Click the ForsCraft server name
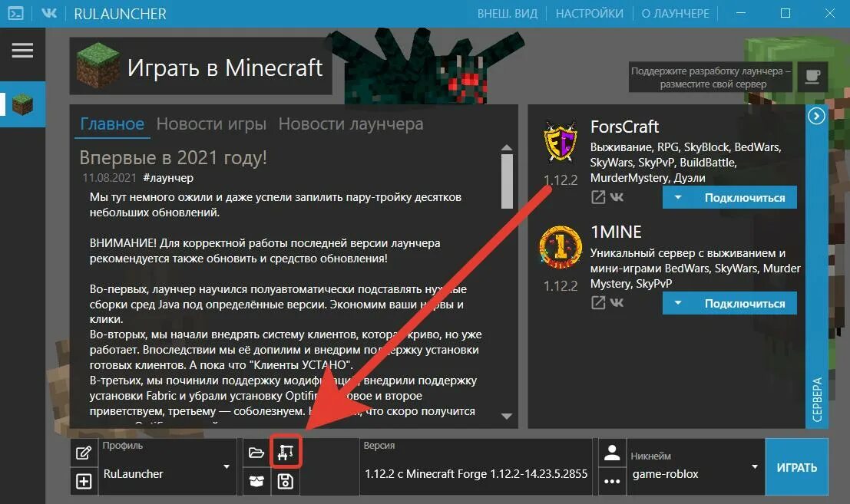This screenshot has height=504, width=850. [624, 127]
